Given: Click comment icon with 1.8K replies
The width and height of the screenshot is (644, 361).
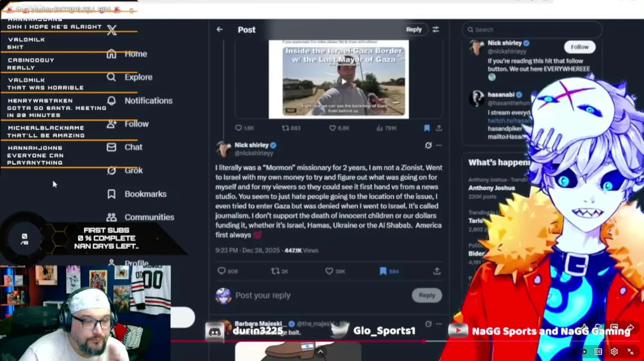Looking at the screenshot, I should coord(239,128).
